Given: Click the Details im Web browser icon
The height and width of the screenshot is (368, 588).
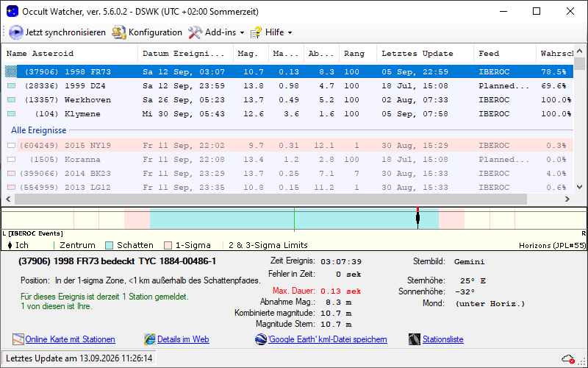Looking at the screenshot, I should pyautogui.click(x=150, y=339).
